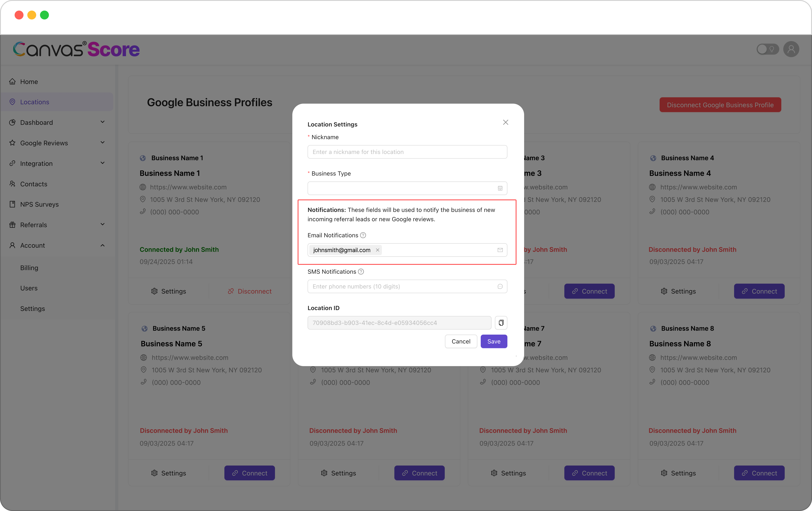Click the phone icon for Business Name 4
Image resolution: width=812 pixels, height=511 pixels.
tap(652, 212)
